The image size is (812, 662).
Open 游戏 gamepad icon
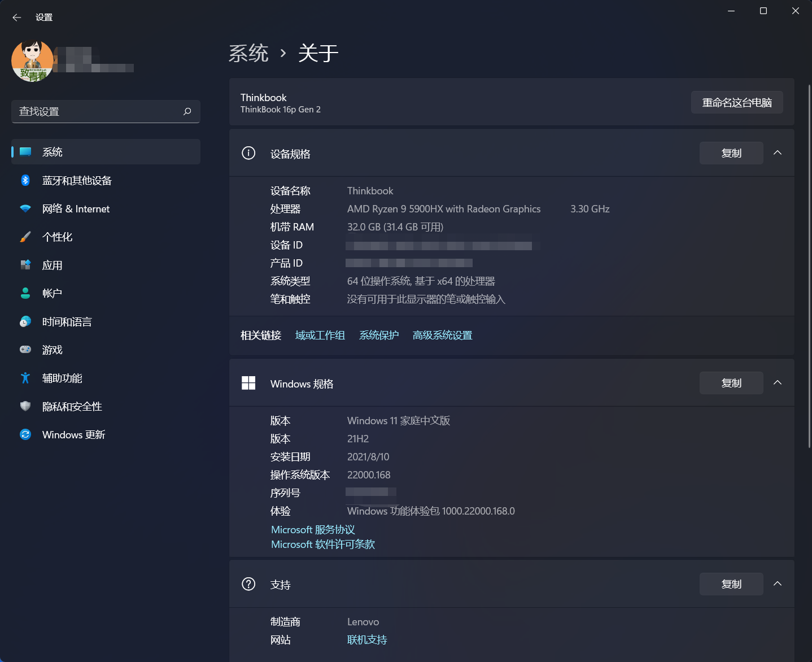click(25, 350)
